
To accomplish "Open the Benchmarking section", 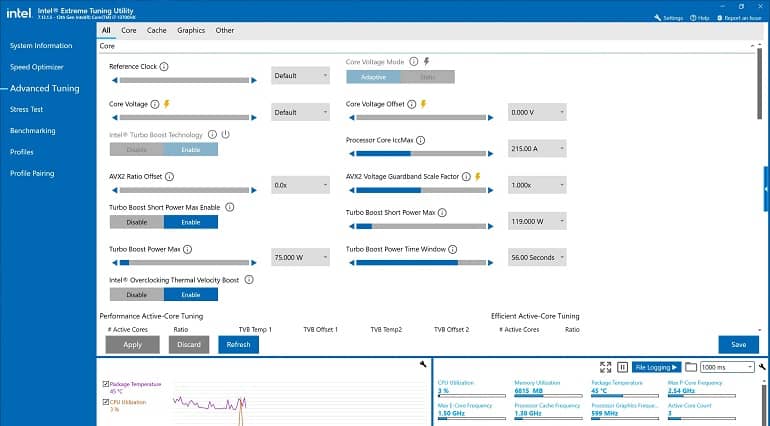I will pyautogui.click(x=33, y=131).
